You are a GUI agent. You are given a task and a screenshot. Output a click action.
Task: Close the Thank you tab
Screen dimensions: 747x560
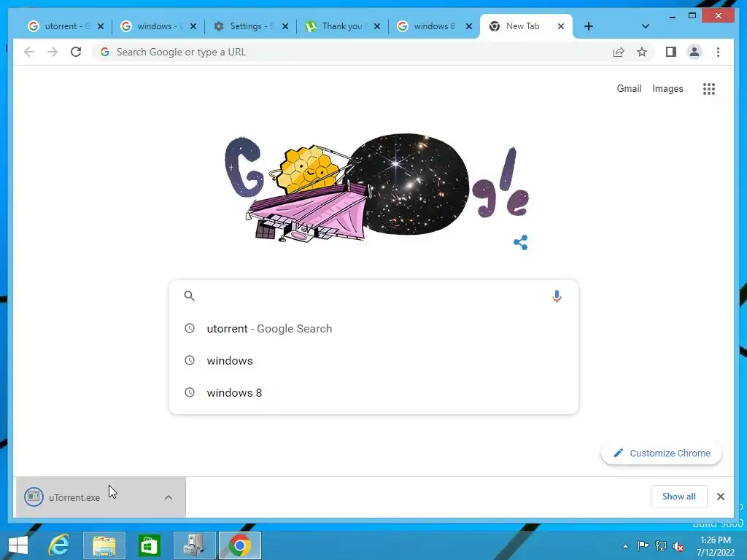click(x=377, y=26)
